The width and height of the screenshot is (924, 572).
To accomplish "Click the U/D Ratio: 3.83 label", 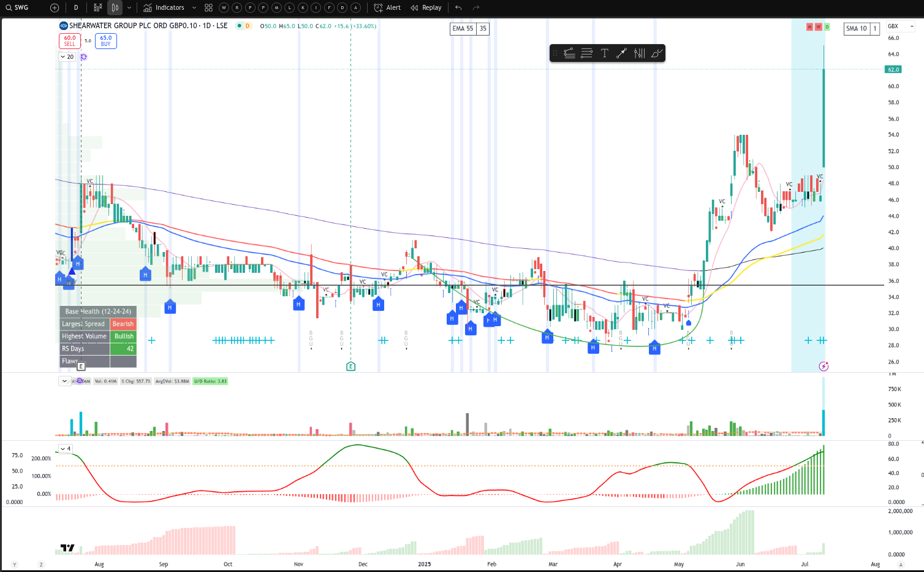I will 210,381.
